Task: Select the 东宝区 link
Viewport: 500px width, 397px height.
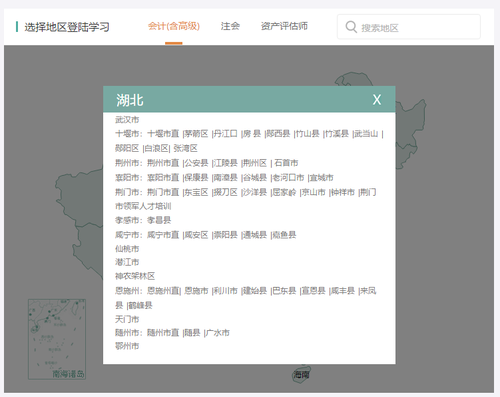Action: coord(196,192)
